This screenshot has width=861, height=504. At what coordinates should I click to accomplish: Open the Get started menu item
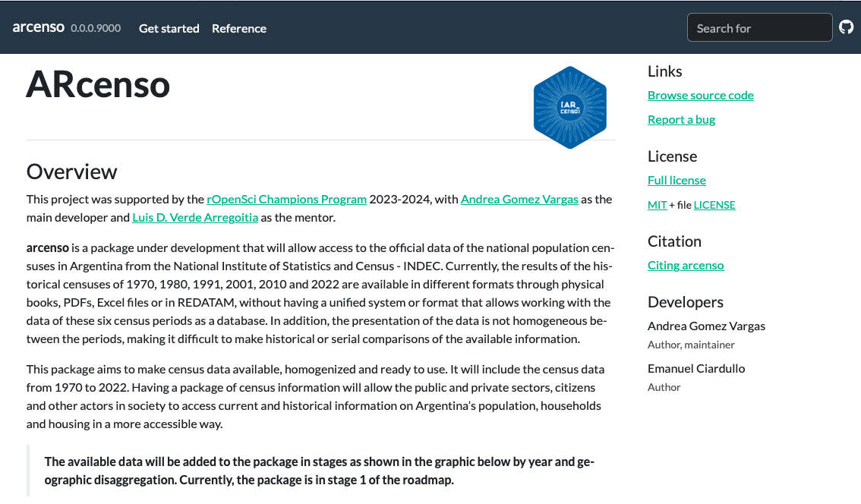(169, 28)
